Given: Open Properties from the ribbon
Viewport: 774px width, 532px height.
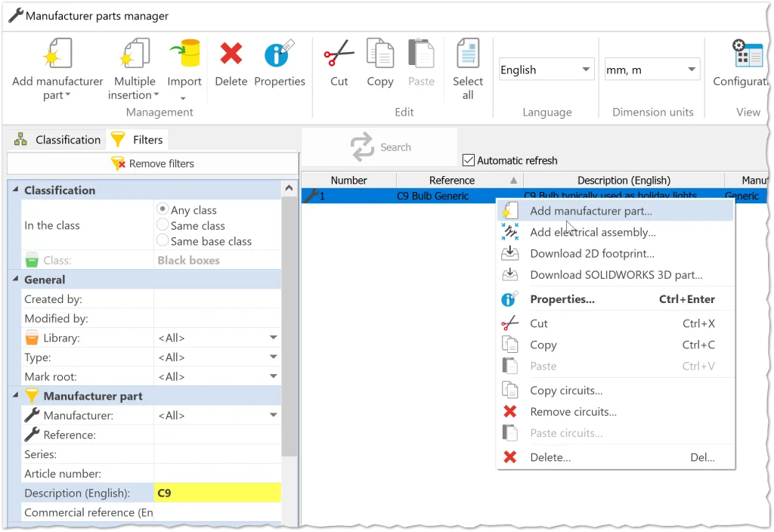Looking at the screenshot, I should point(279,56).
